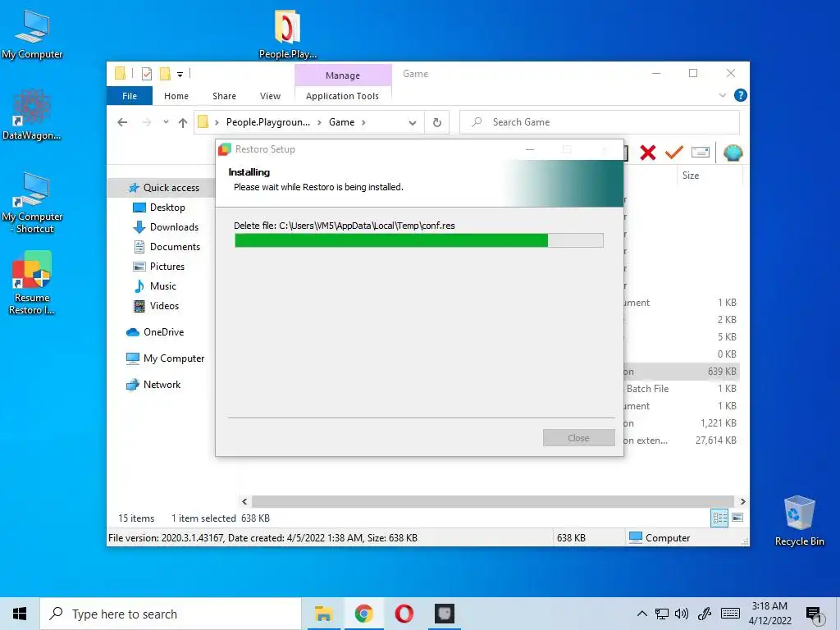Select Documents in navigation pane

[x=166, y=247]
